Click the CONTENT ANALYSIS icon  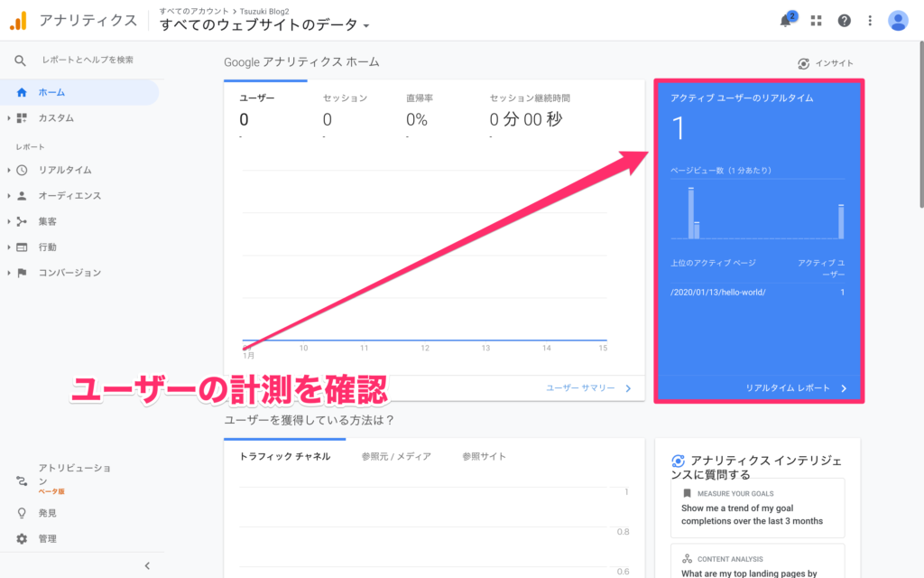pos(687,558)
